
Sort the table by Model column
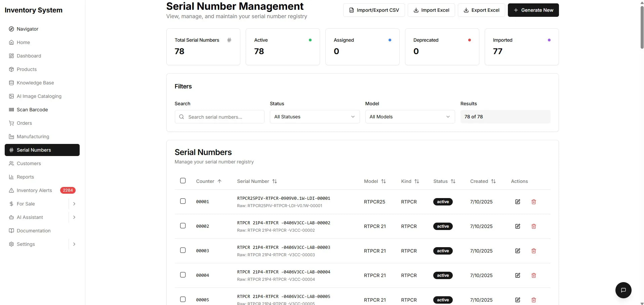(x=375, y=181)
